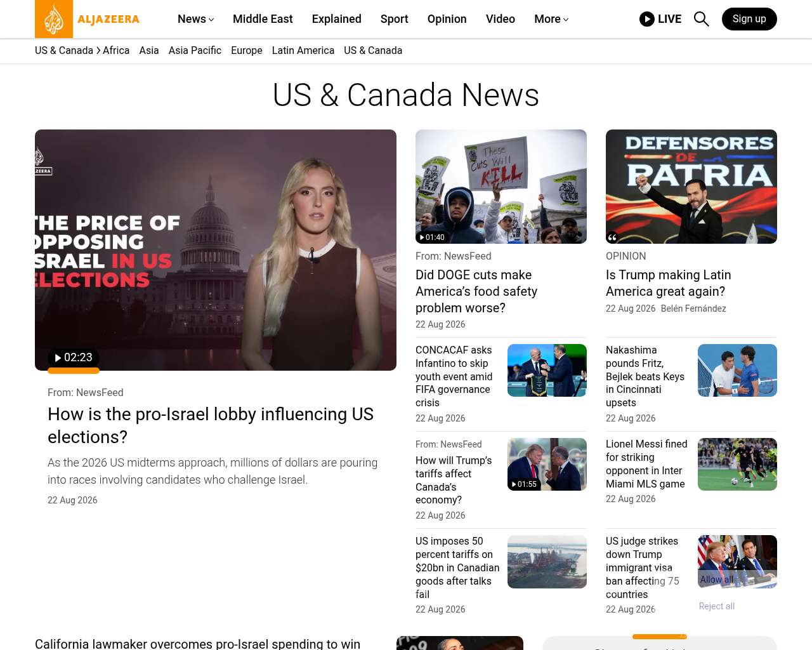Open author Belén Fernández's page
This screenshot has height=650, width=812.
693,308
